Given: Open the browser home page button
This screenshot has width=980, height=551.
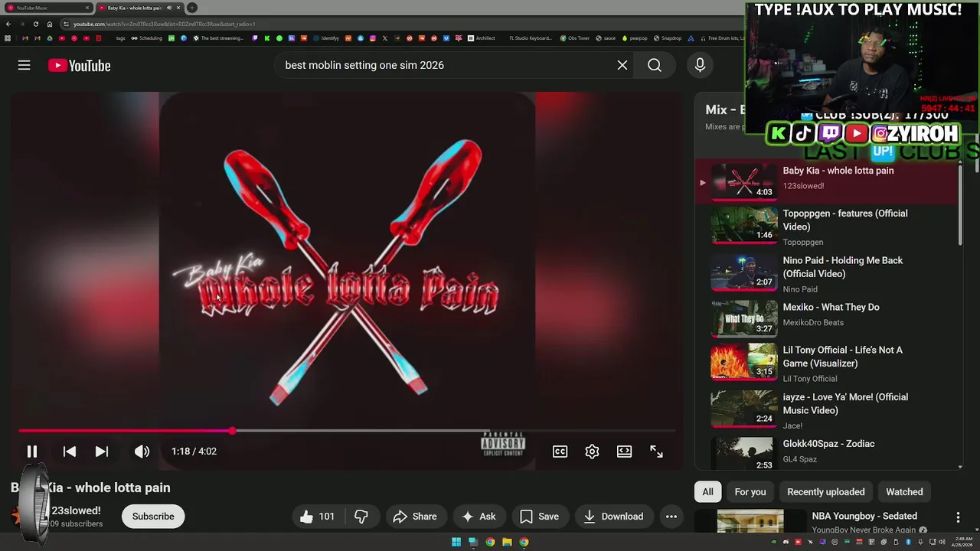Looking at the screenshot, I should [x=50, y=24].
